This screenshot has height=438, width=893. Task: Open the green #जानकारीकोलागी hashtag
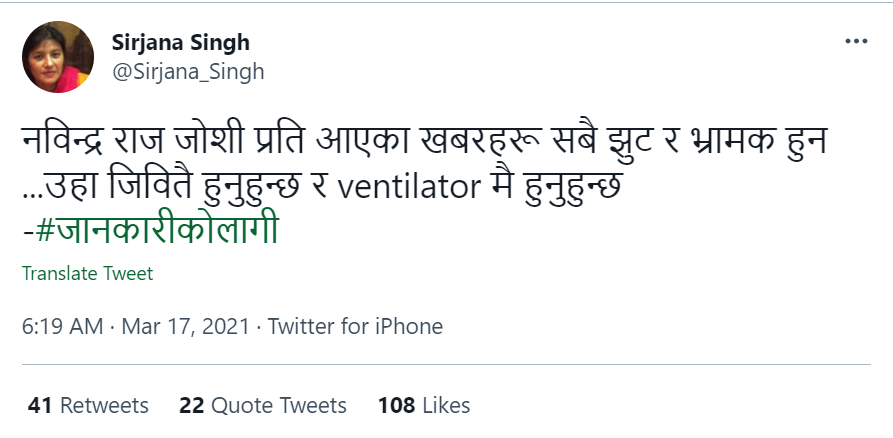tap(153, 230)
